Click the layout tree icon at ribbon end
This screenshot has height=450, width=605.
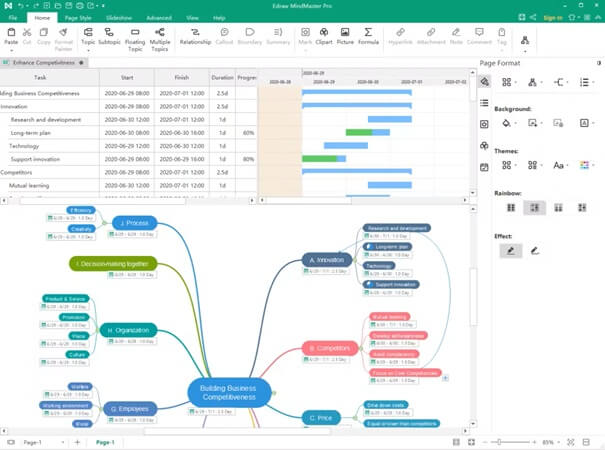[x=525, y=40]
